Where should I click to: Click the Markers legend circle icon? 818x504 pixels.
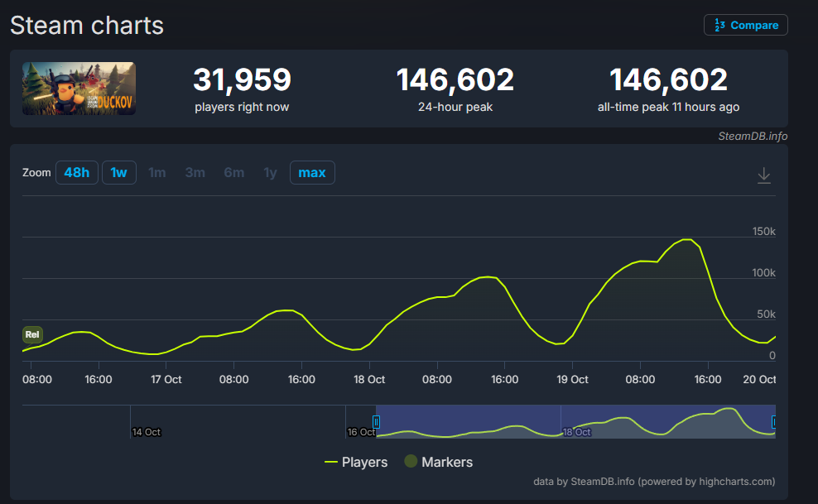point(411,462)
